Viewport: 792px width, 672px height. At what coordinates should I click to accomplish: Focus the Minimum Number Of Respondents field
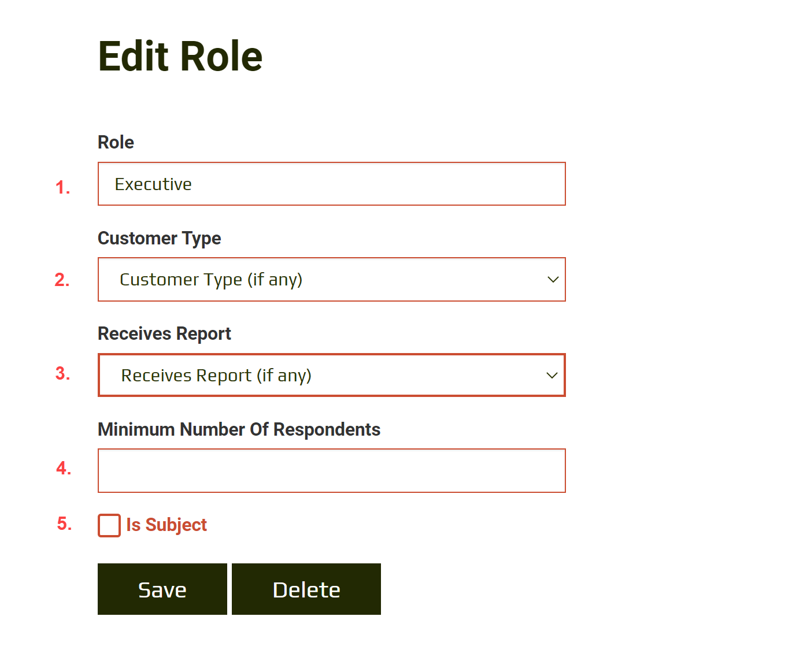click(x=331, y=470)
